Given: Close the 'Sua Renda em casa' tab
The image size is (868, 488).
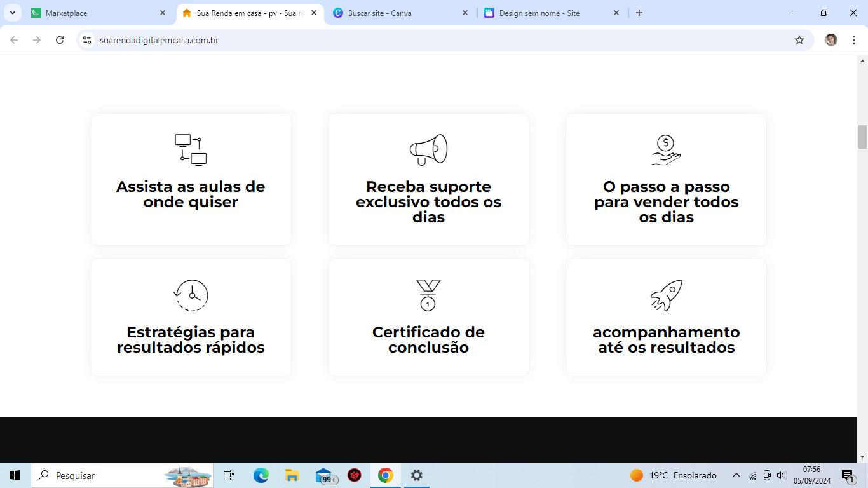Looking at the screenshot, I should pyautogui.click(x=314, y=13).
